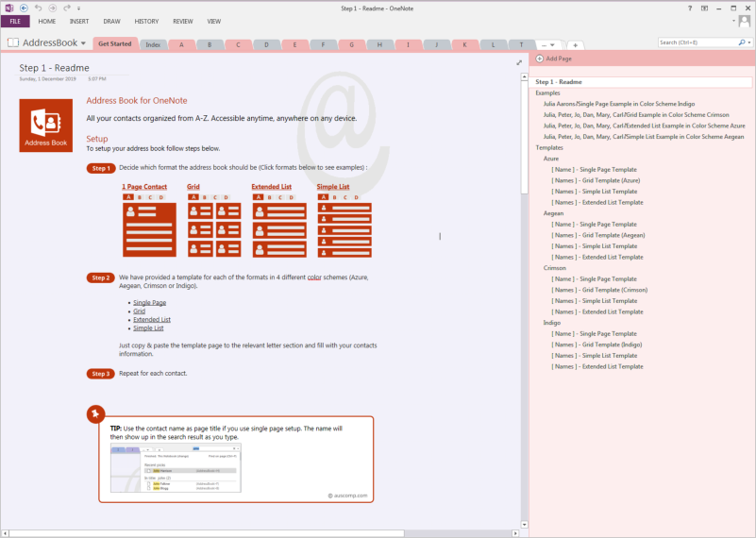The width and height of the screenshot is (756, 538).
Task: Click the user account avatar icon
Action: pyautogui.click(x=745, y=21)
